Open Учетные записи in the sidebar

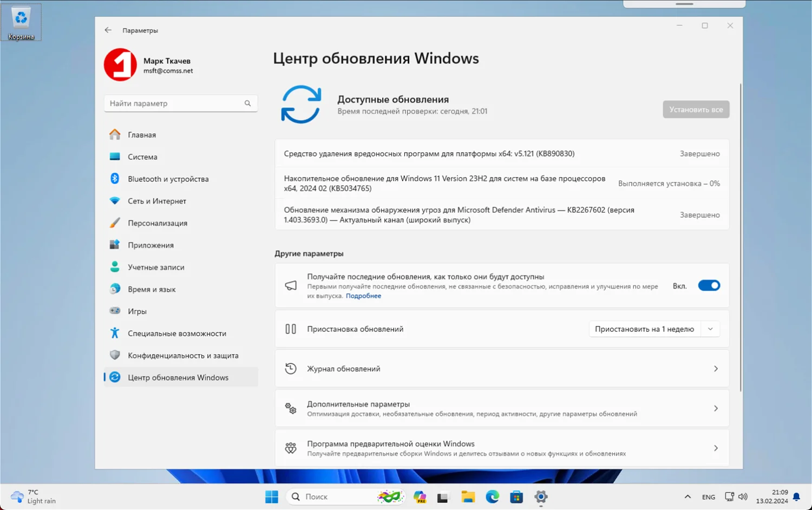(x=181, y=267)
